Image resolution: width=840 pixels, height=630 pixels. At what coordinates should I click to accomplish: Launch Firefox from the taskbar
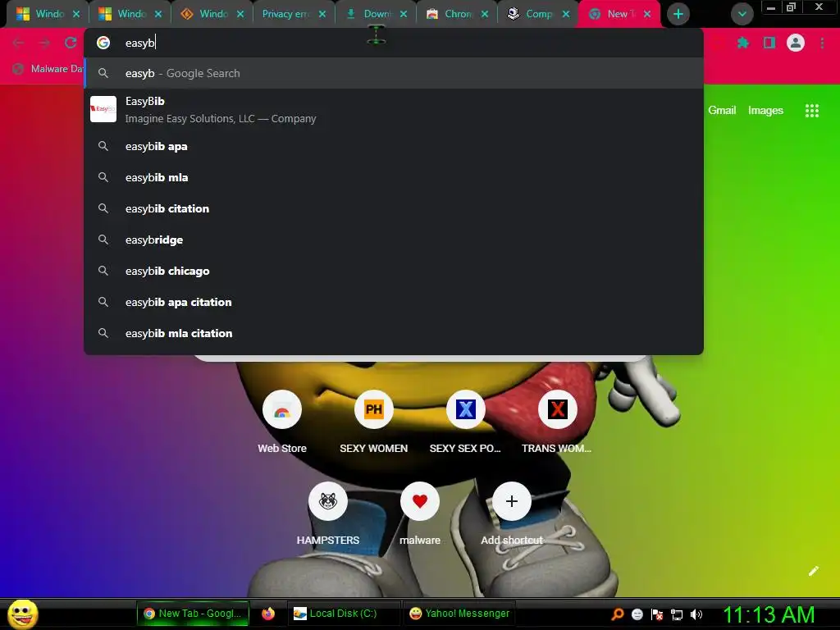(x=268, y=614)
